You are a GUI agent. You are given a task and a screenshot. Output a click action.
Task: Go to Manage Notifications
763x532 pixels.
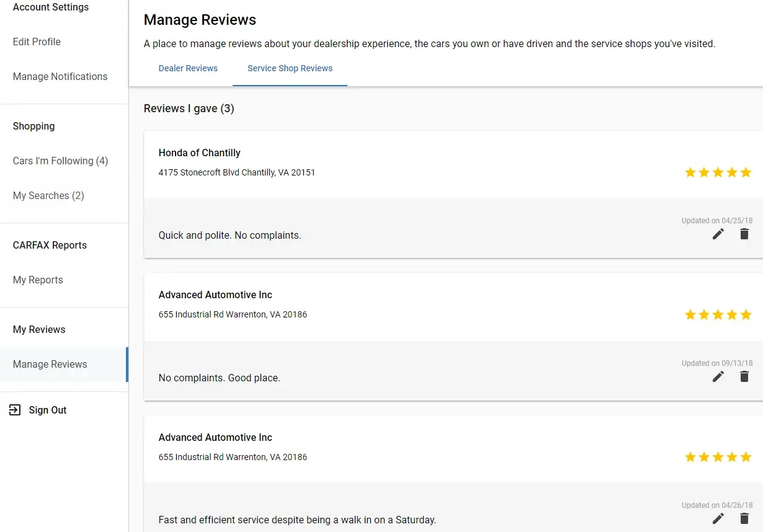click(60, 76)
